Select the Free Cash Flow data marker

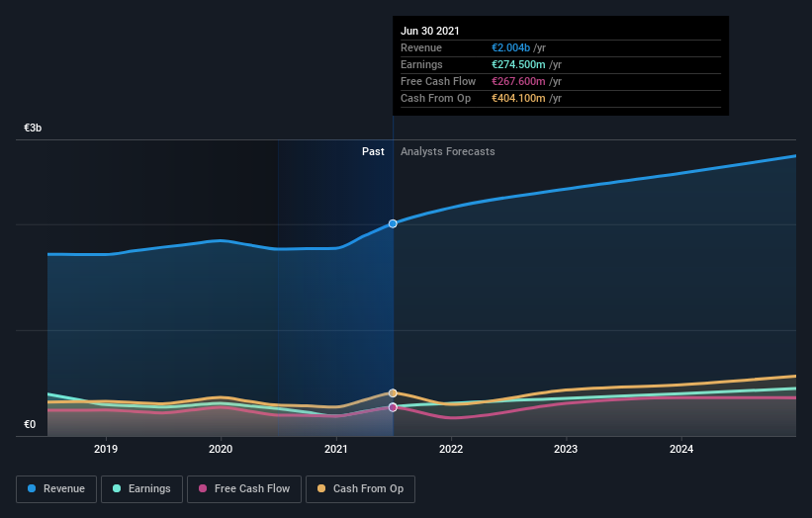[393, 407]
